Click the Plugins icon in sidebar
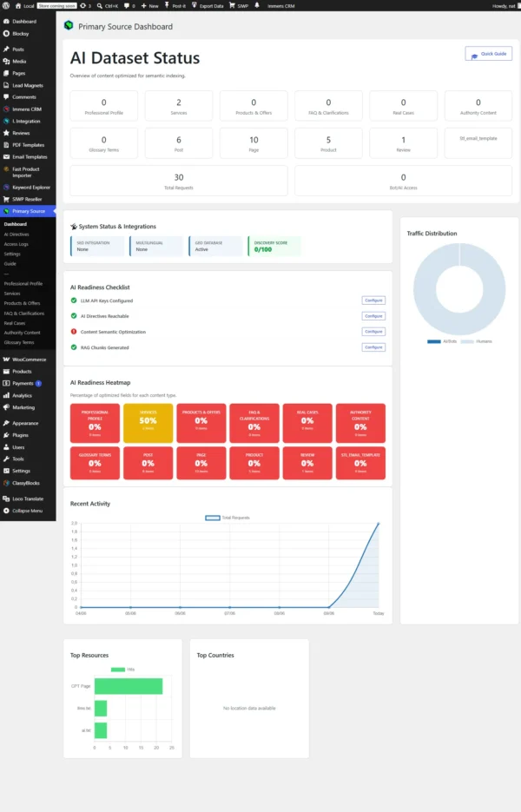This screenshot has width=521, height=812. (x=6, y=435)
